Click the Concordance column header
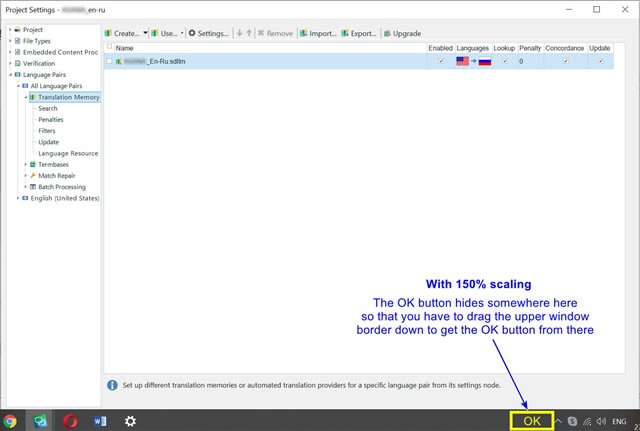This screenshot has width=640, height=431. pyautogui.click(x=565, y=48)
